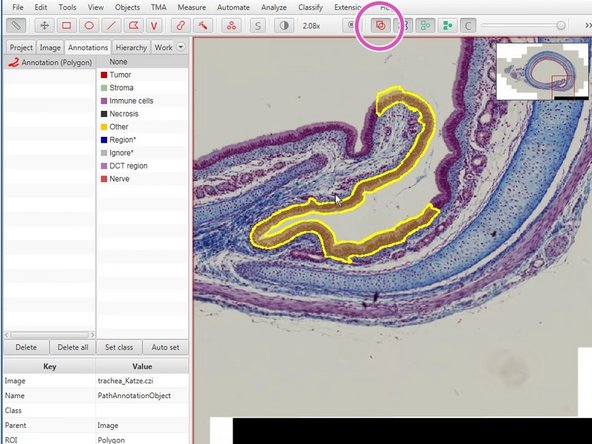Click the Auto set button
592x444 pixels.
click(165, 347)
